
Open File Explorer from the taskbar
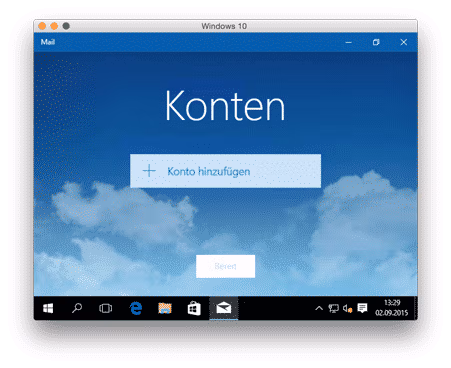[165, 308]
